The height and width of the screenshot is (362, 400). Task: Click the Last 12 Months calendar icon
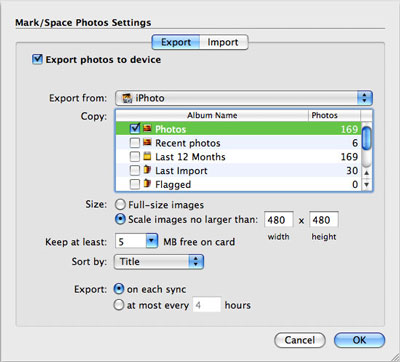click(x=147, y=156)
